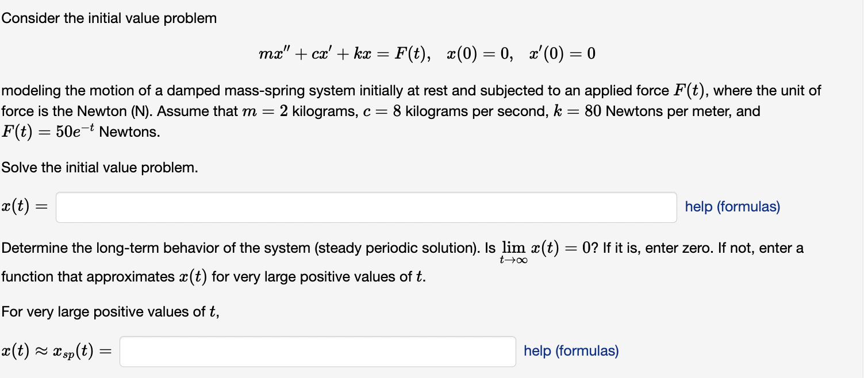
Task: Click the displayed differential equation mx'' + cx' + kx
Action: 313,52
